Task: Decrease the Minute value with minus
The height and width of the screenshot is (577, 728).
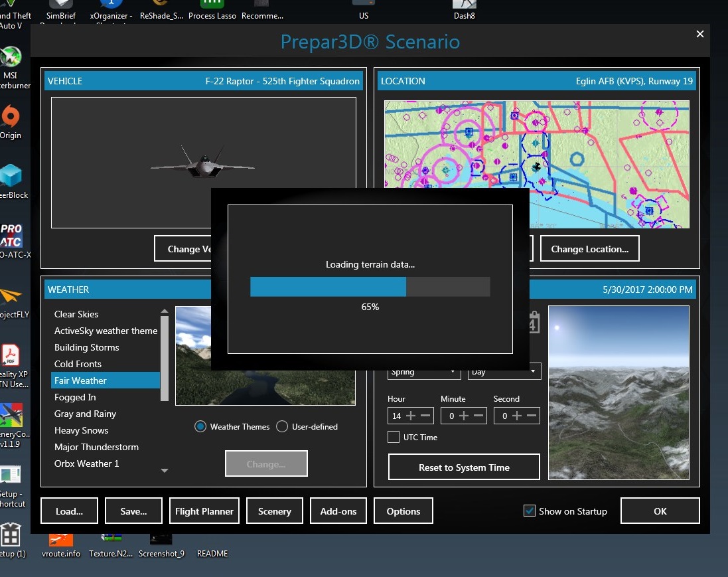Action: pyautogui.click(x=478, y=416)
